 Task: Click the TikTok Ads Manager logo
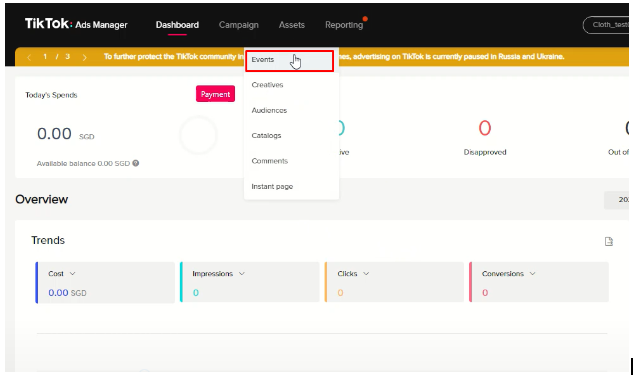tap(76, 24)
